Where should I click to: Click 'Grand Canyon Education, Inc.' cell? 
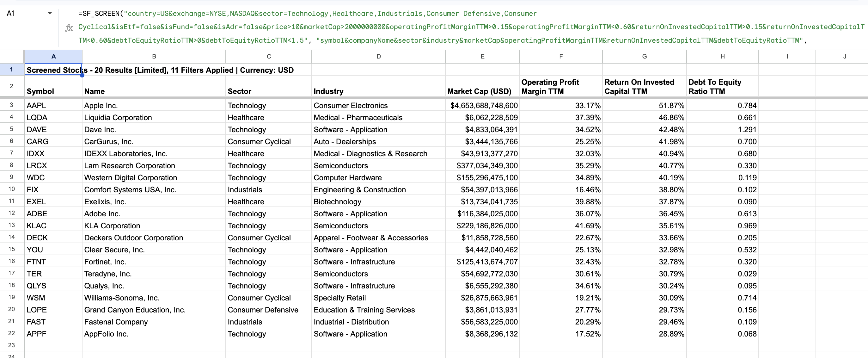[154, 310]
